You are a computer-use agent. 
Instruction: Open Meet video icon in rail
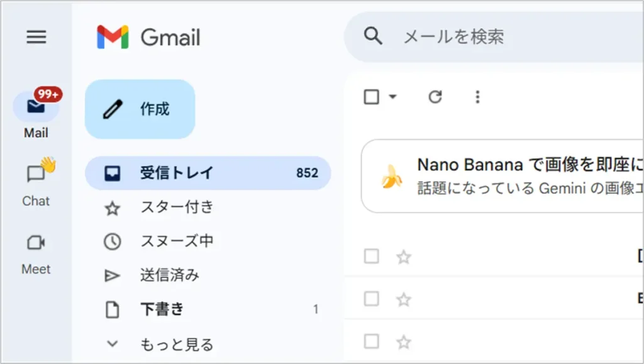tap(36, 243)
